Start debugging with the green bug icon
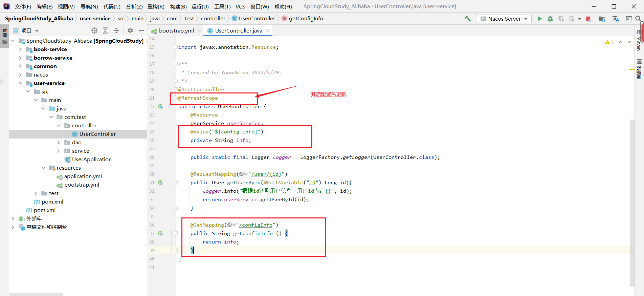644x296 pixels. tap(550, 19)
